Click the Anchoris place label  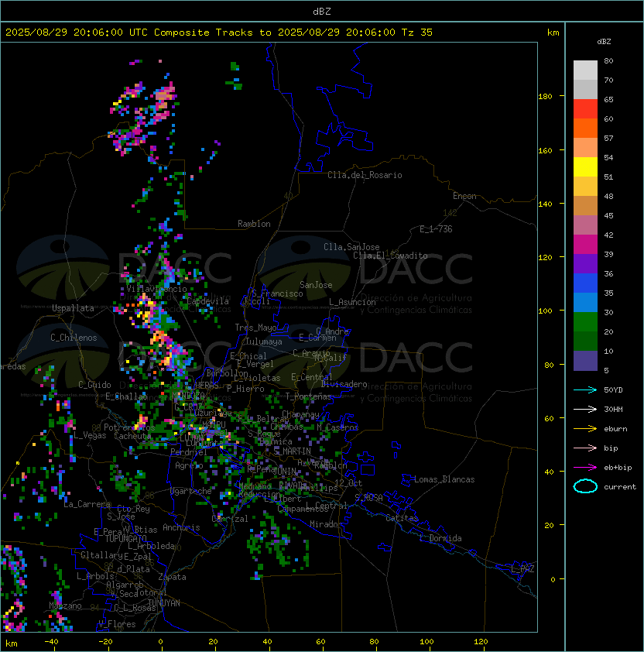181,527
